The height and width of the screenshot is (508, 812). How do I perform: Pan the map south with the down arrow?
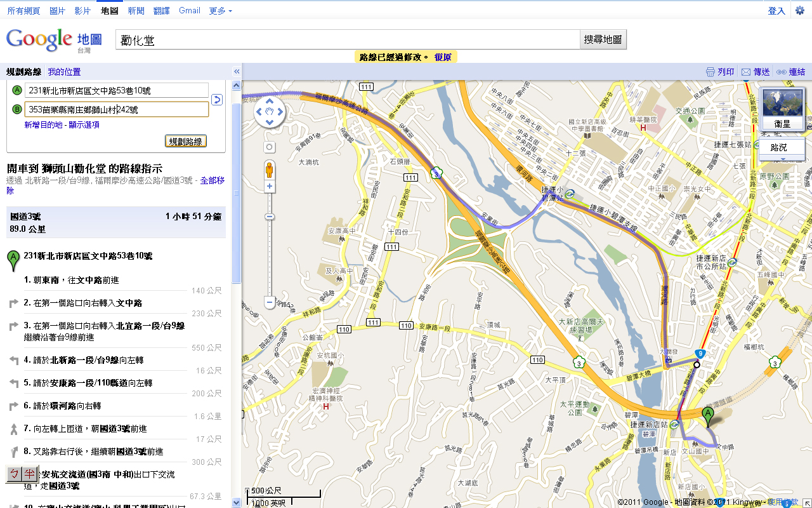(270, 124)
